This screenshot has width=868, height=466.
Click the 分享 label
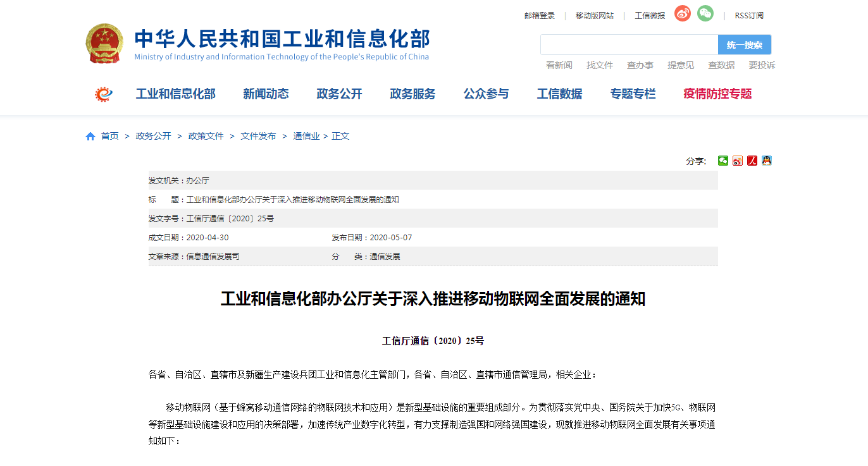pyautogui.click(x=696, y=161)
